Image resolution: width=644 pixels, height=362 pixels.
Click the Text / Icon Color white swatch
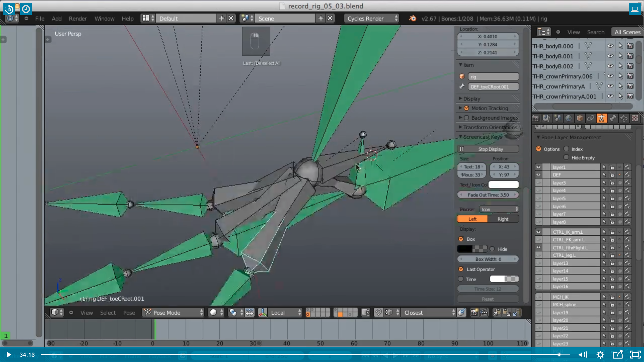coord(503,185)
